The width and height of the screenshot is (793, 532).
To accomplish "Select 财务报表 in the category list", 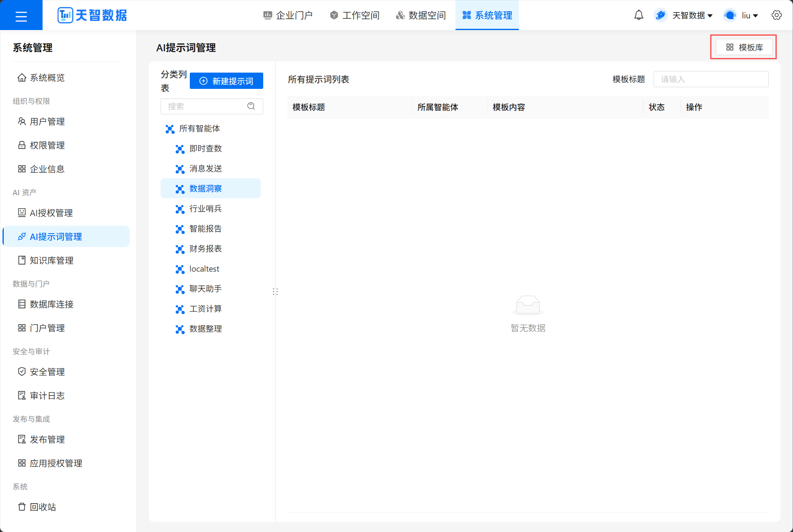I will [x=211, y=249].
